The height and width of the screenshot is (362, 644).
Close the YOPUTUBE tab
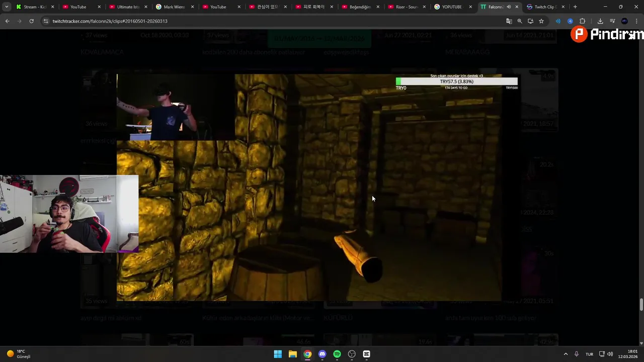tap(470, 7)
